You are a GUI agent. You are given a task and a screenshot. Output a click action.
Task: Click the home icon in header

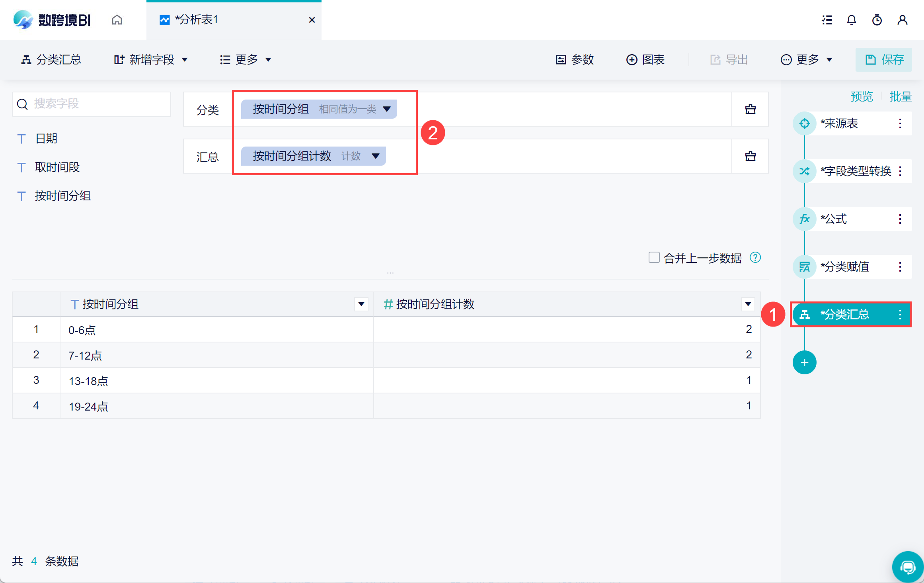click(117, 20)
